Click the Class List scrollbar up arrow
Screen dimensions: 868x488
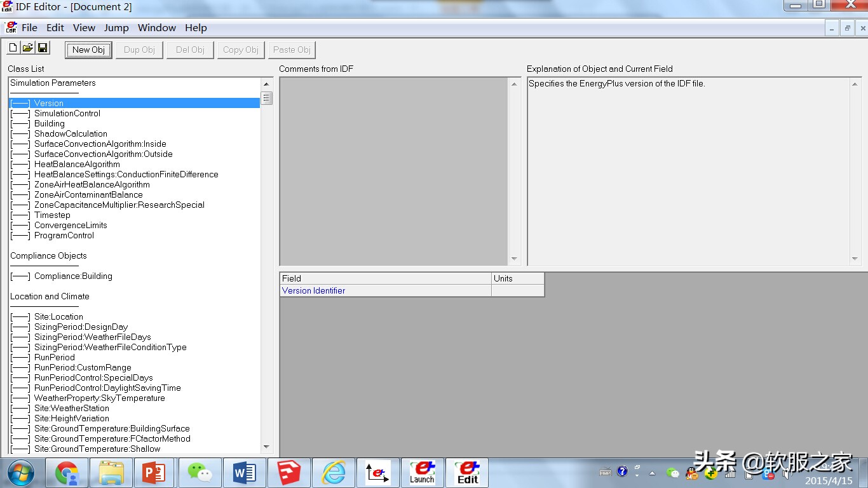pos(266,84)
